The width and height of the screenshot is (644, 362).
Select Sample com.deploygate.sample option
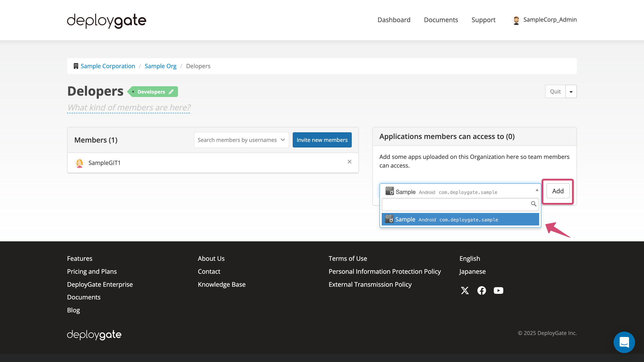pyautogui.click(x=460, y=219)
